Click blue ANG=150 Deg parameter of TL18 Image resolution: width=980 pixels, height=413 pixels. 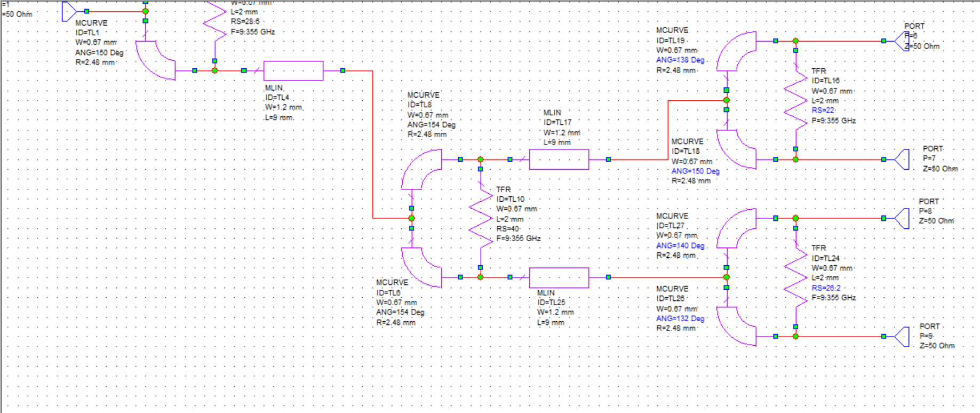[x=696, y=171]
